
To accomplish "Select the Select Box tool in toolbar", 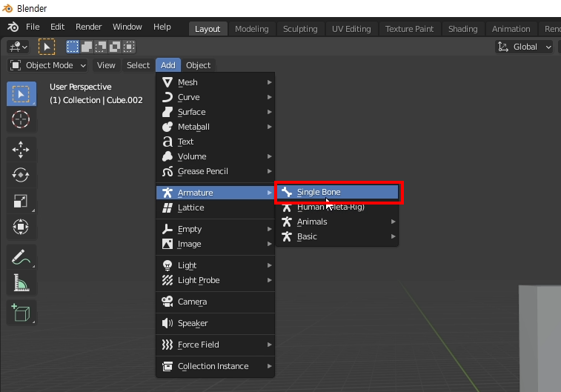I will point(21,93).
